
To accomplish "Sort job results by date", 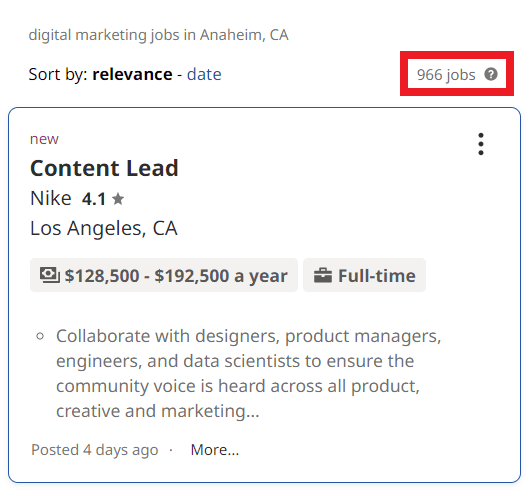I will [x=204, y=74].
